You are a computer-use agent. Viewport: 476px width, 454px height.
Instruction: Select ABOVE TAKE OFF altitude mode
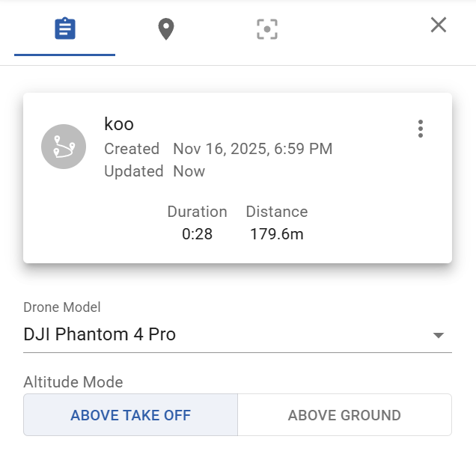tap(131, 415)
